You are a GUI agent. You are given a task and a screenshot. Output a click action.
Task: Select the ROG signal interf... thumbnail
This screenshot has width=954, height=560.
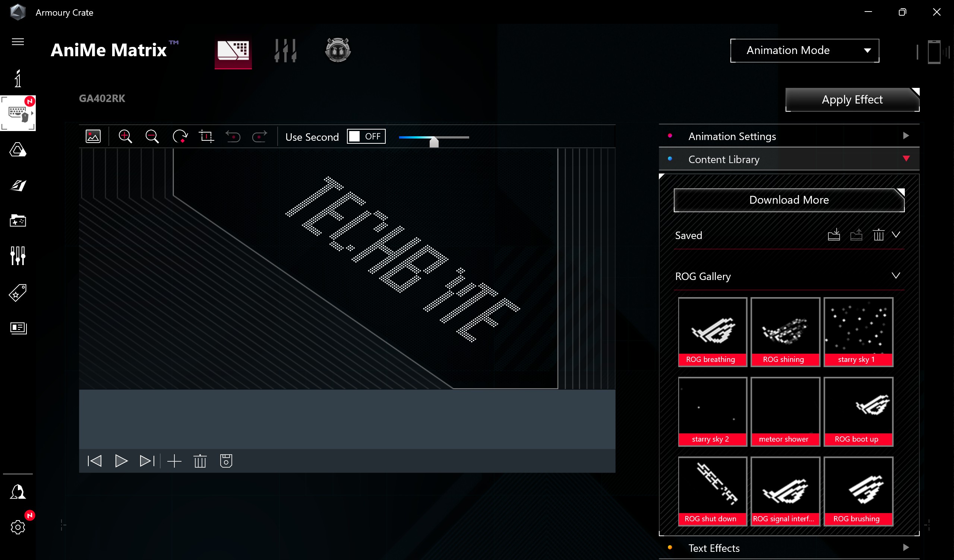pos(785,491)
